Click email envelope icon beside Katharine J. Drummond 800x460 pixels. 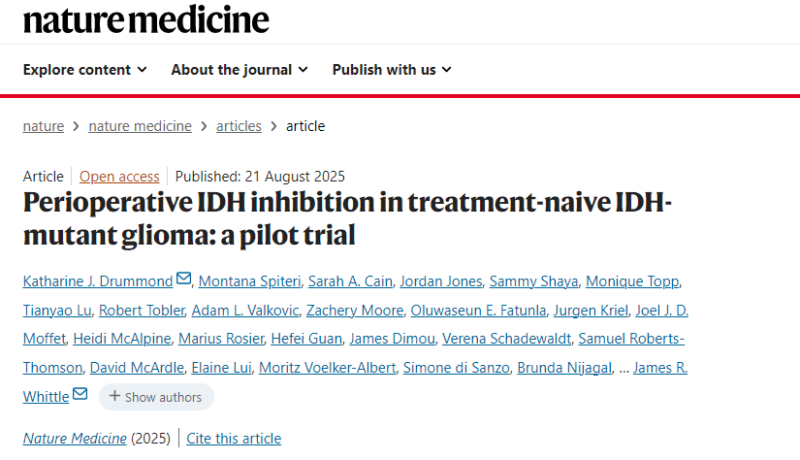coord(184,278)
